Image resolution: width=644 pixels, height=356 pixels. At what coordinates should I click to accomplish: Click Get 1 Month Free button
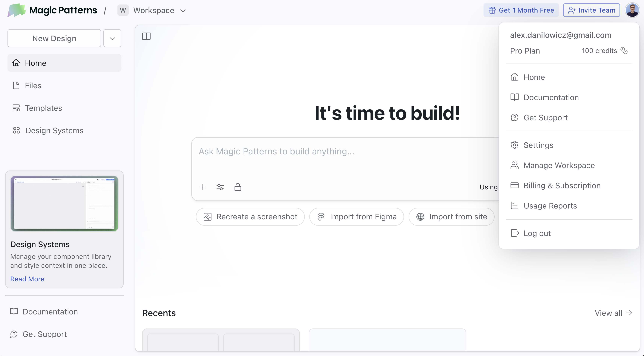[x=521, y=10]
